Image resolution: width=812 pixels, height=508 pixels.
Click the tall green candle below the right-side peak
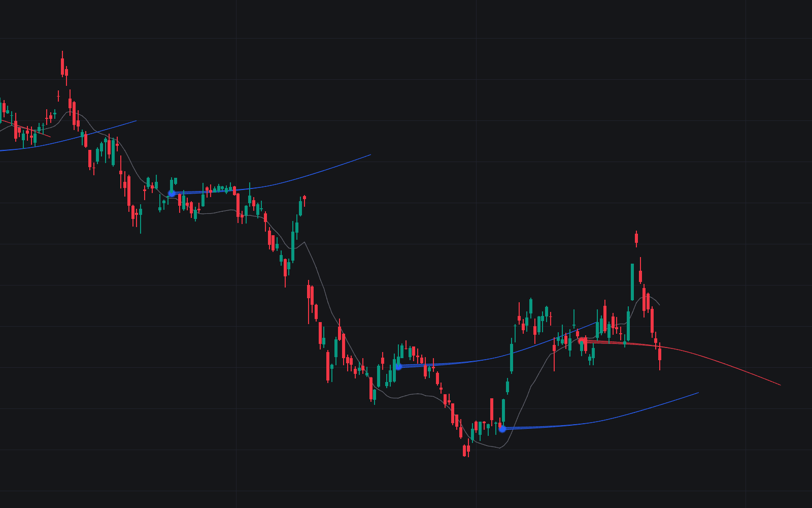[x=632, y=282]
